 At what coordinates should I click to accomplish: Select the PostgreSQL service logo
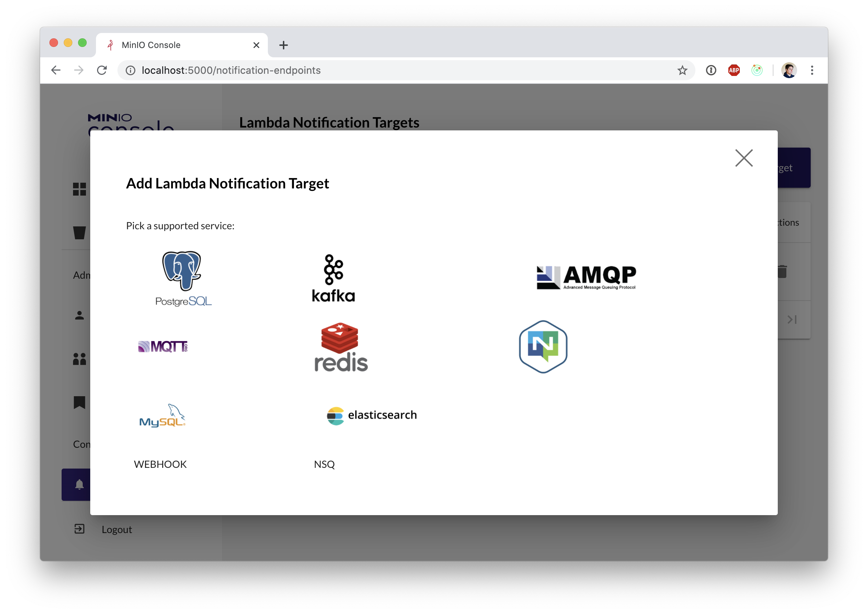coord(183,278)
